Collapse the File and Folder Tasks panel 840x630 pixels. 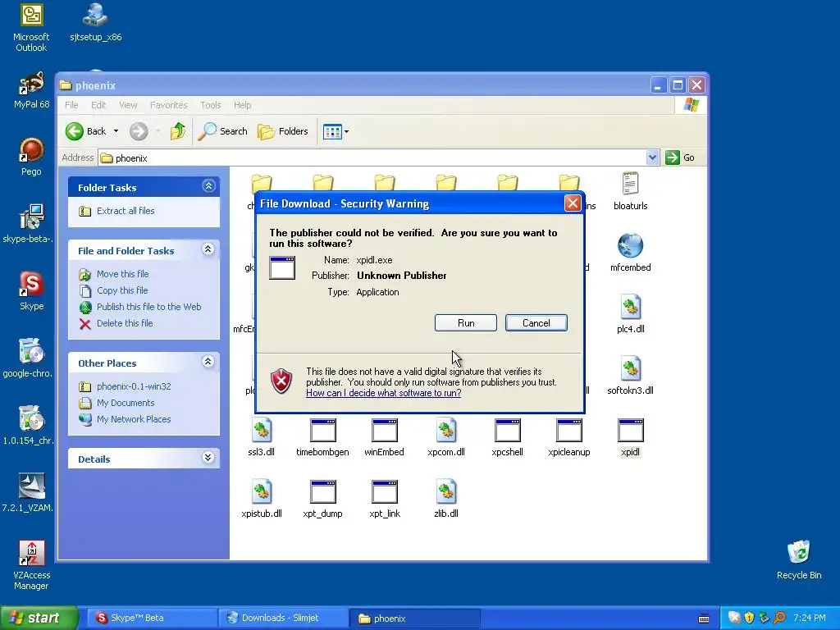(208, 249)
